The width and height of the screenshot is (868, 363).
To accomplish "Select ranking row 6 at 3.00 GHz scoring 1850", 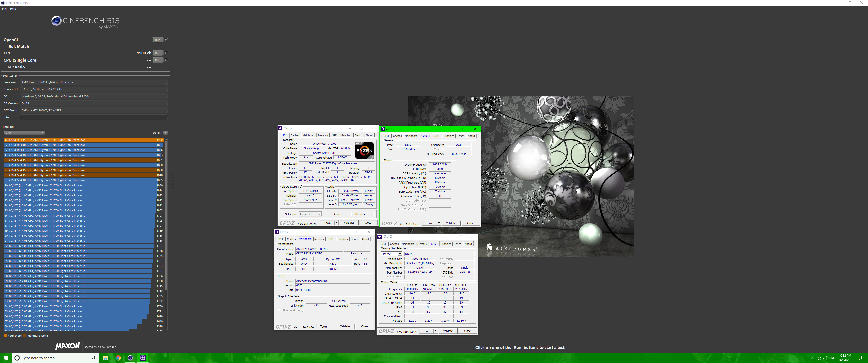I will point(84,165).
